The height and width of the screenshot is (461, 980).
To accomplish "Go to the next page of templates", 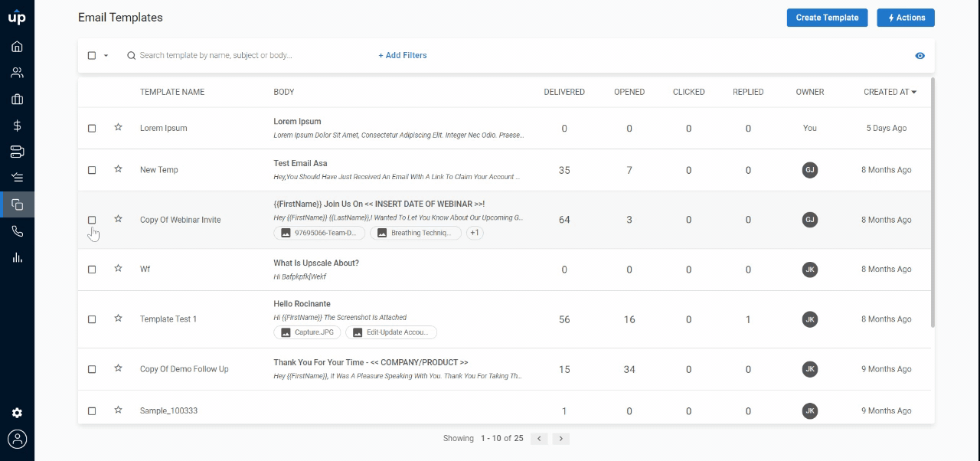I will 561,439.
